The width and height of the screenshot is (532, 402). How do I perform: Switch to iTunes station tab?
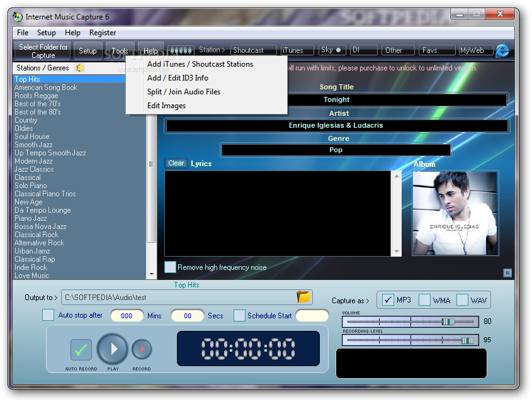[297, 50]
